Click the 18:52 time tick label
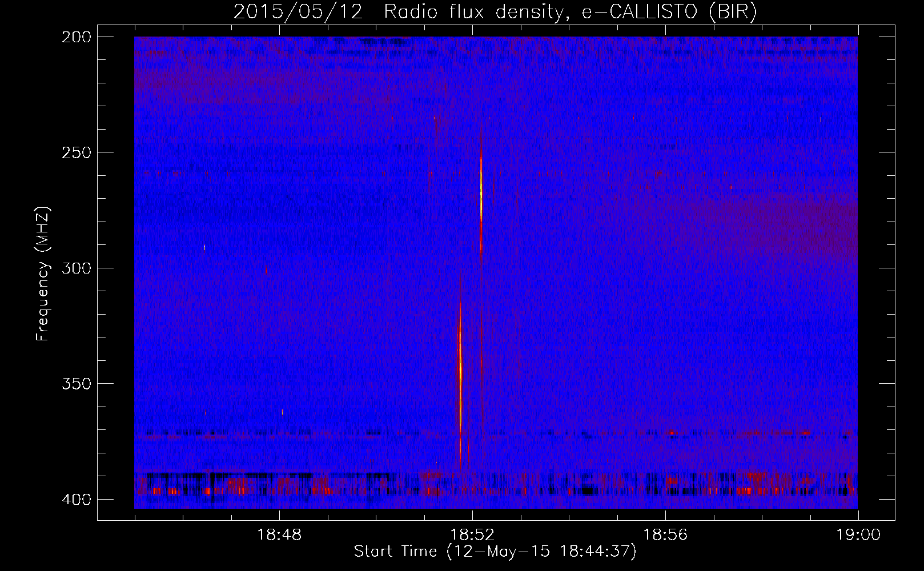 tap(472, 535)
